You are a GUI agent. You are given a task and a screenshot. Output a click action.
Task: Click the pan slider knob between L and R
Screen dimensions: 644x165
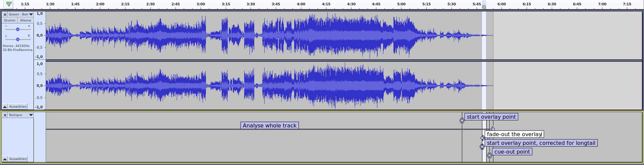click(x=18, y=40)
